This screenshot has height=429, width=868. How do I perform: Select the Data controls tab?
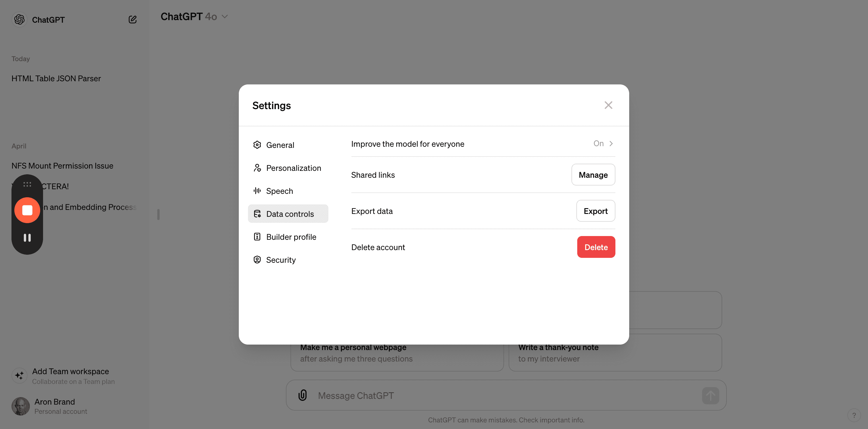[x=288, y=214]
